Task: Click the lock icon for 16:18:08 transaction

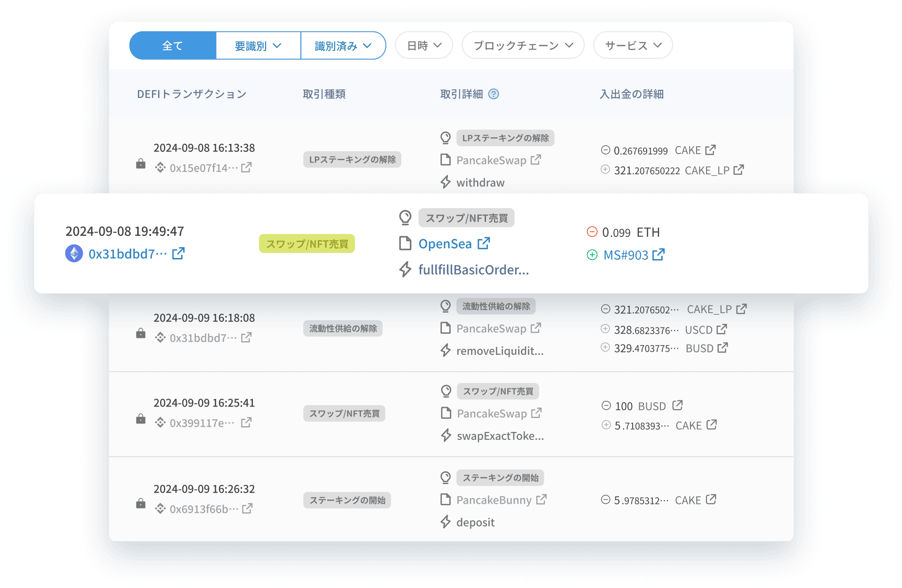Action: pos(141,333)
